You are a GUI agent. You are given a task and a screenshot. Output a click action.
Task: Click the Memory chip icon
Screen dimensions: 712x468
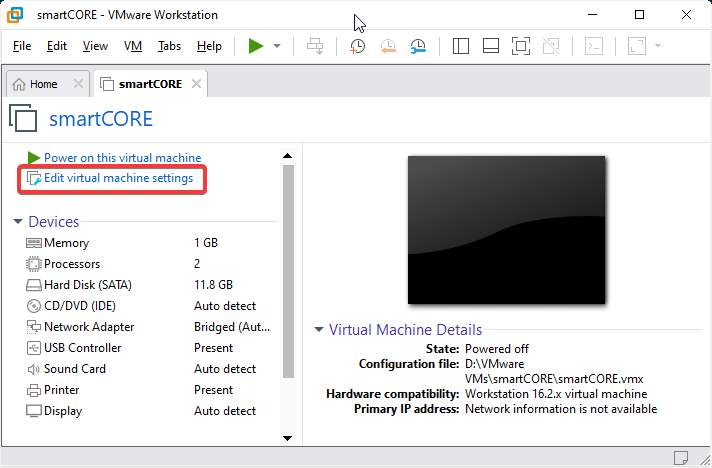click(x=34, y=243)
